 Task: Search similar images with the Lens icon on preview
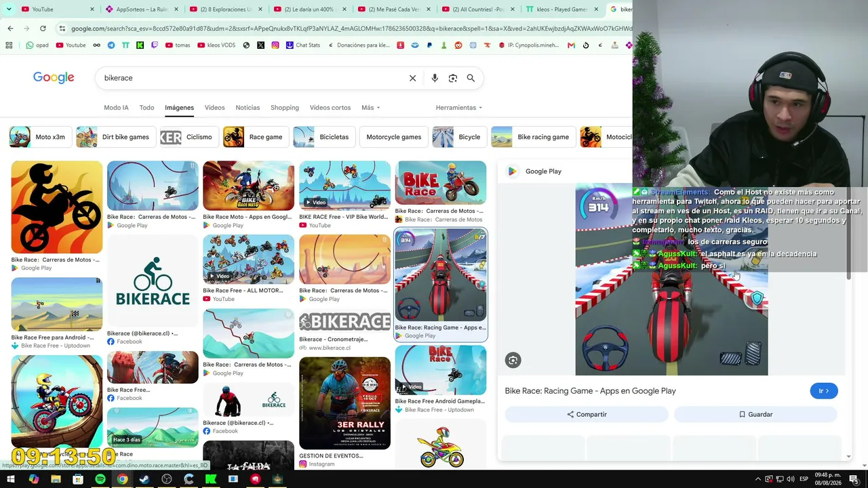[513, 361]
